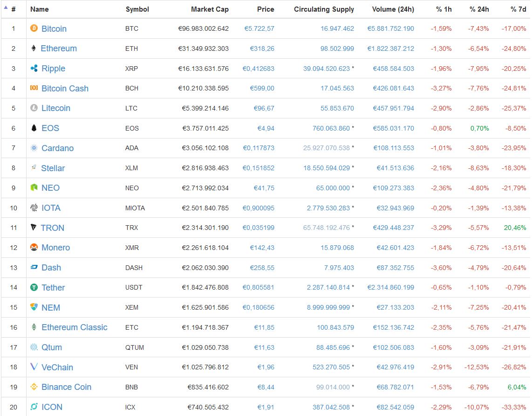Click the USDT symbol cell
Viewport: 532px width, 416px height.
pos(134,287)
